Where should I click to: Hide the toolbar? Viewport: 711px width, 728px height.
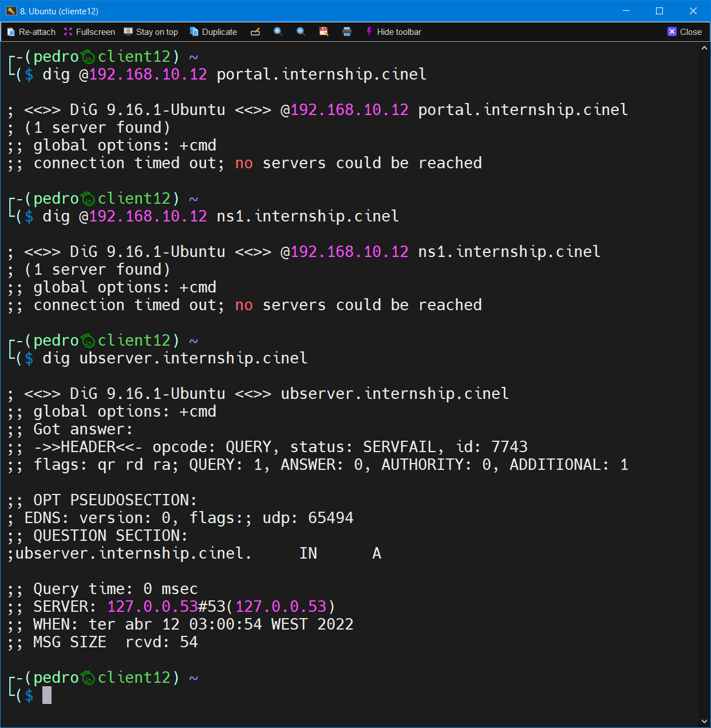pyautogui.click(x=393, y=32)
